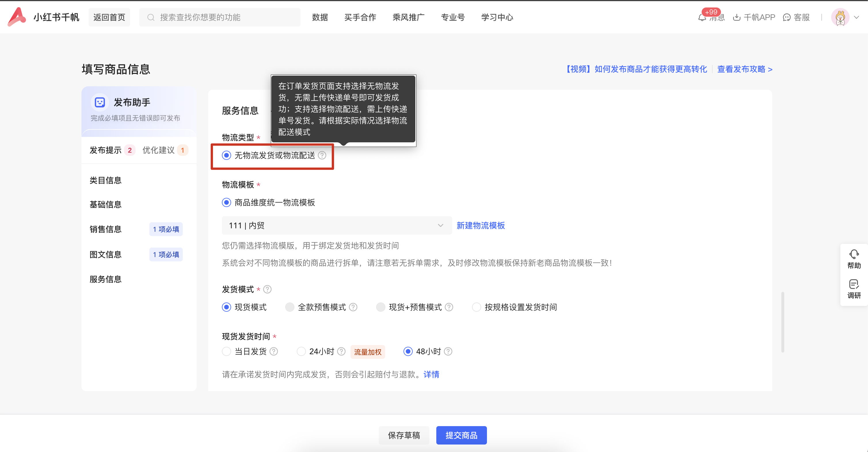Open the 买手合作 menu
Viewport: 868px width, 452px height.
click(x=360, y=17)
